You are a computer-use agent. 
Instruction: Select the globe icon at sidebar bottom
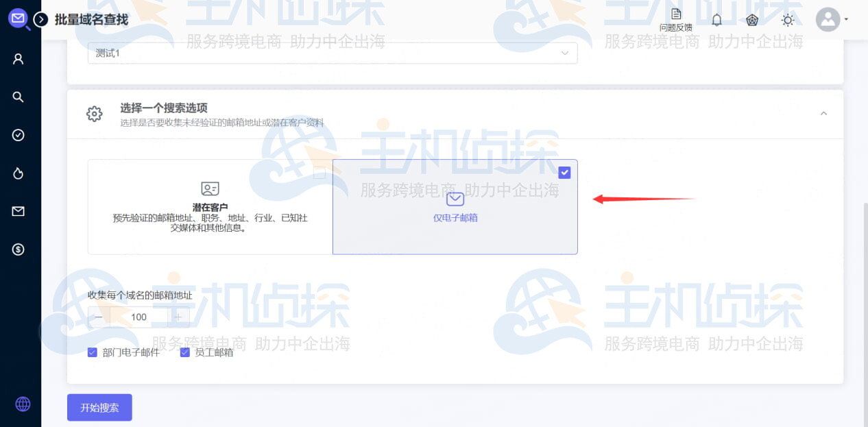coord(23,404)
